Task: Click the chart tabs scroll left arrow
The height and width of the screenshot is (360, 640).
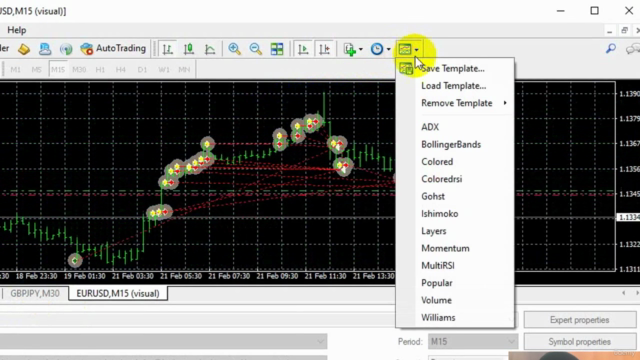Action: click(x=623, y=293)
